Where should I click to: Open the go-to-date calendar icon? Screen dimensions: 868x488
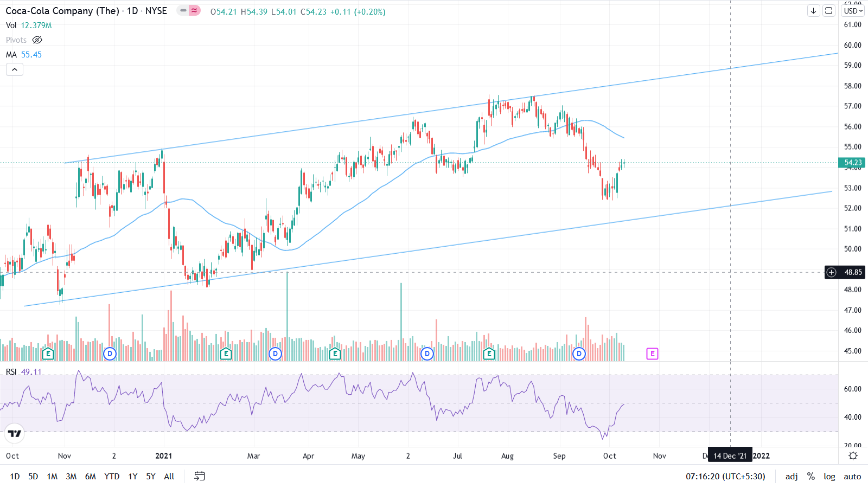[200, 476]
